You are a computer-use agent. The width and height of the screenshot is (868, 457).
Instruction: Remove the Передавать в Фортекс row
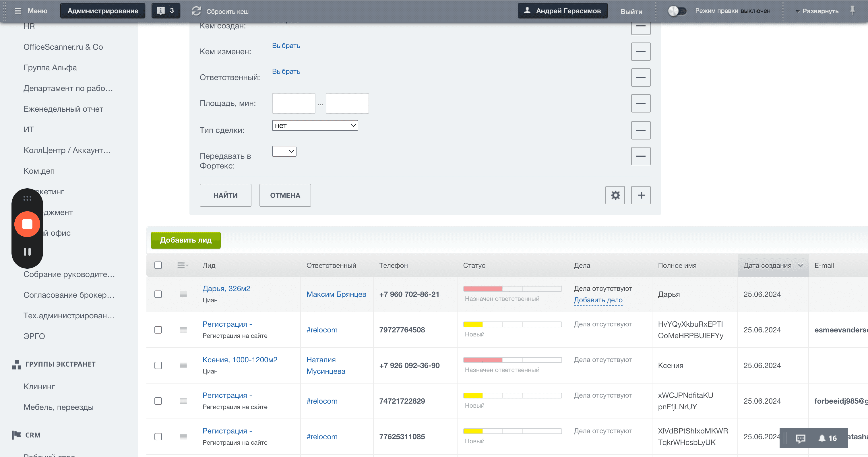[x=641, y=156]
